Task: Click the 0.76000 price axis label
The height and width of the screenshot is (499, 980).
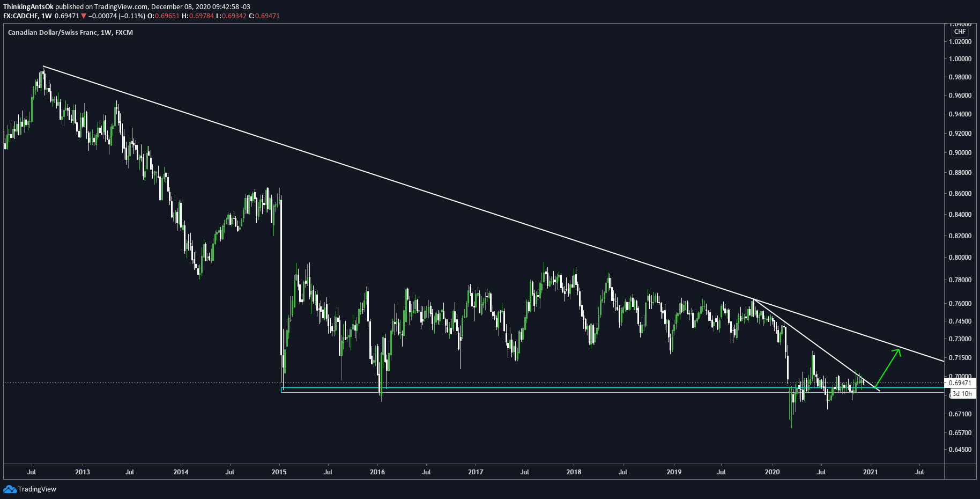Action: (960, 304)
